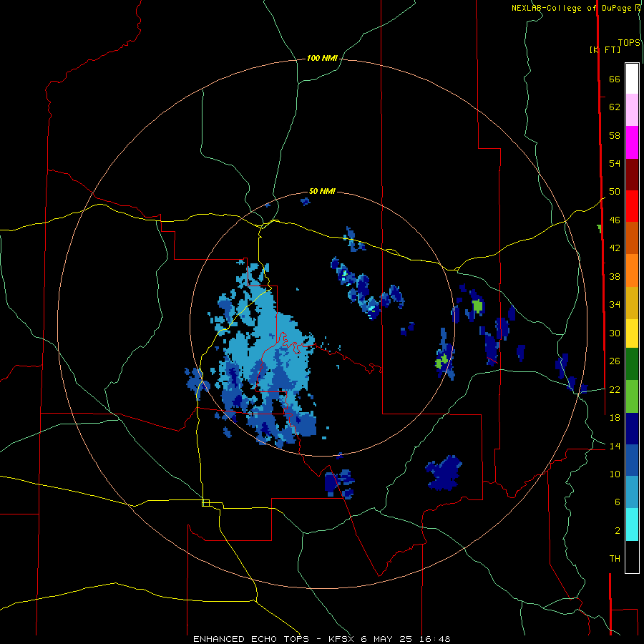This screenshot has width=644, height=644.
Task: Click the 'K FT' units label
Action: click(x=605, y=49)
